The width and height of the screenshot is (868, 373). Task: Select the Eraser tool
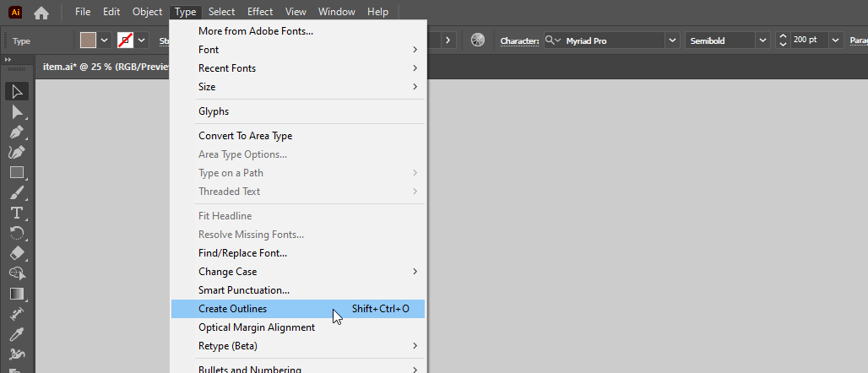click(17, 253)
